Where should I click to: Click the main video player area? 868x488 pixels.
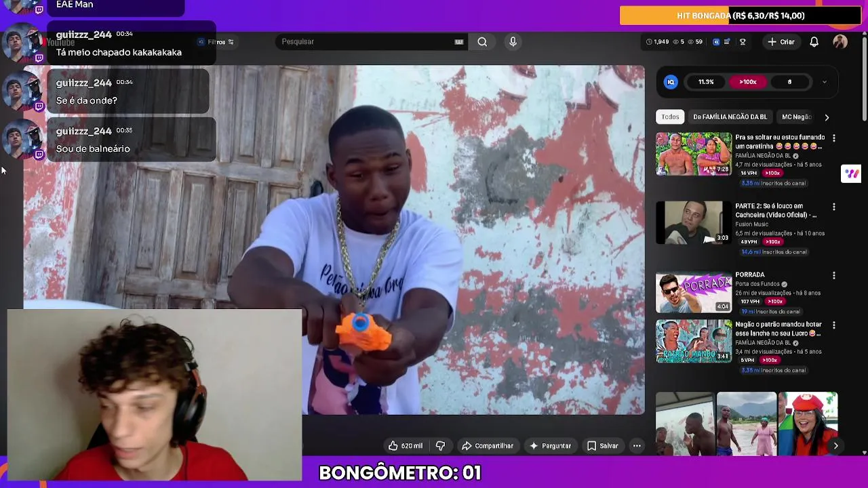coord(334,240)
